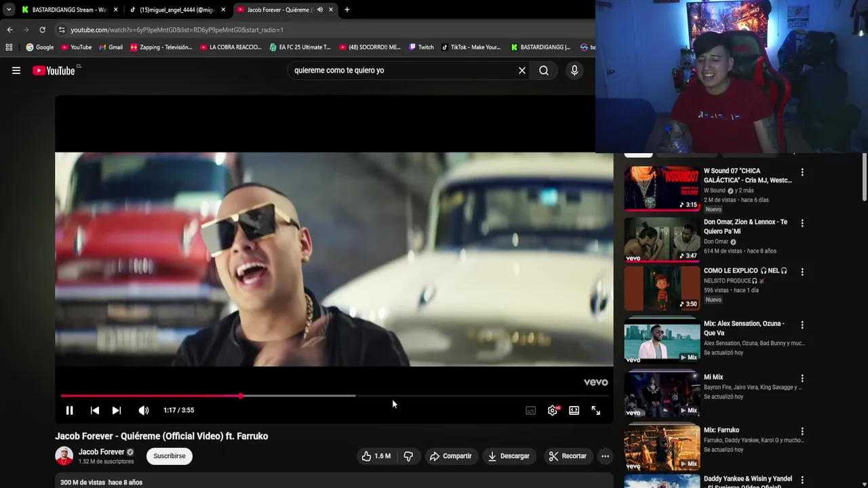This screenshot has width=868, height=488.
Task: Go to the YouTube home logo
Action: [x=54, y=70]
